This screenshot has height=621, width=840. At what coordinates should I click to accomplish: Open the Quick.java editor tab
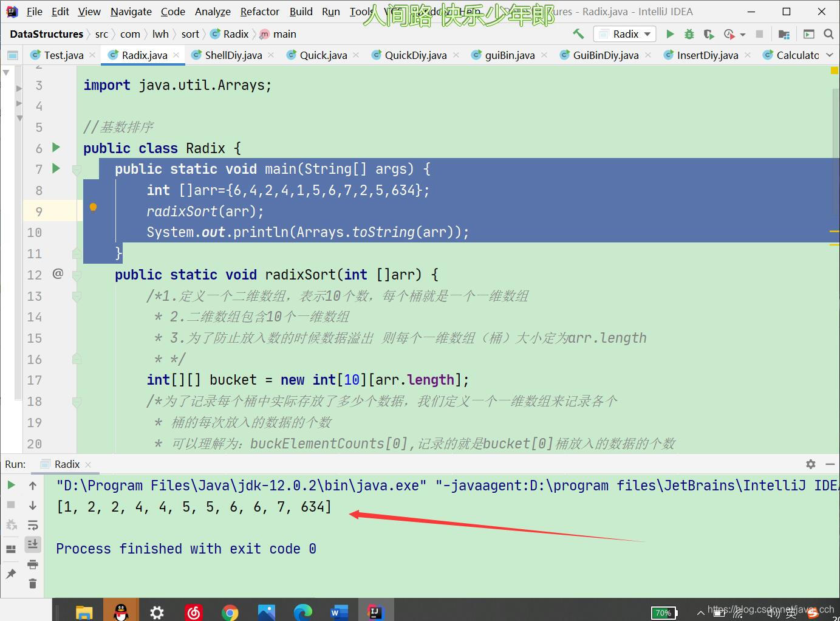click(323, 55)
